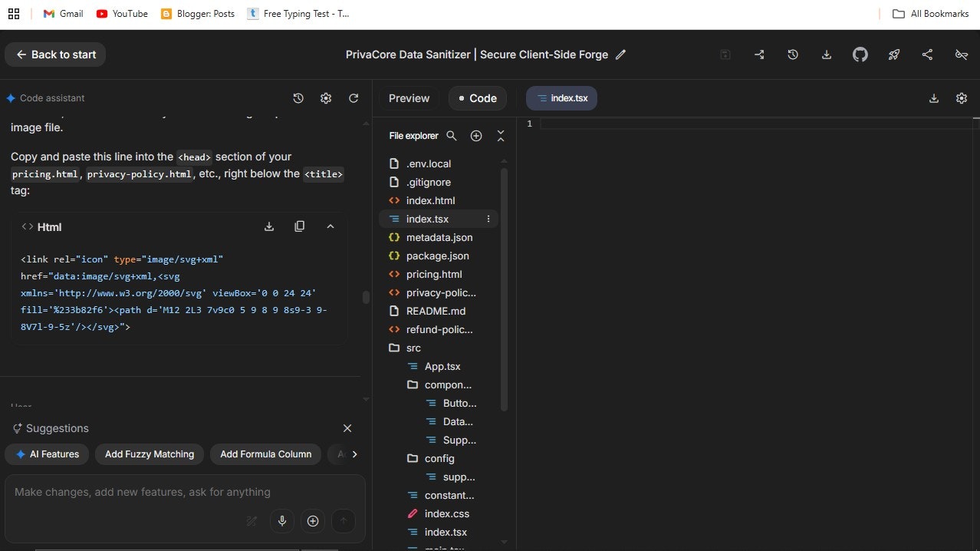
Task: Add a new file in File explorer
Action: (476, 136)
